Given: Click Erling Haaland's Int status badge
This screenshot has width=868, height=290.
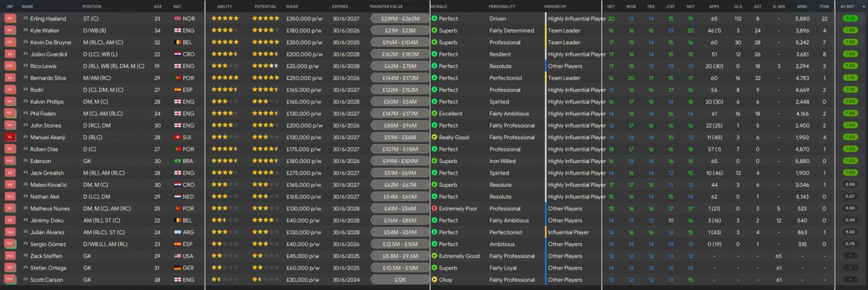Looking at the screenshot, I should click(x=10, y=18).
